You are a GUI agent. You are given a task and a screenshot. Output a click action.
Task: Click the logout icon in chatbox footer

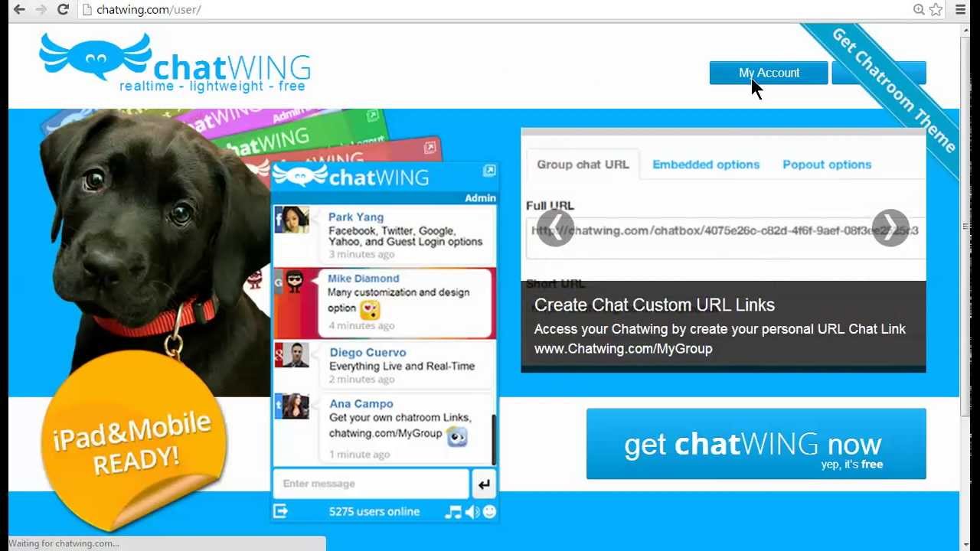(x=280, y=511)
